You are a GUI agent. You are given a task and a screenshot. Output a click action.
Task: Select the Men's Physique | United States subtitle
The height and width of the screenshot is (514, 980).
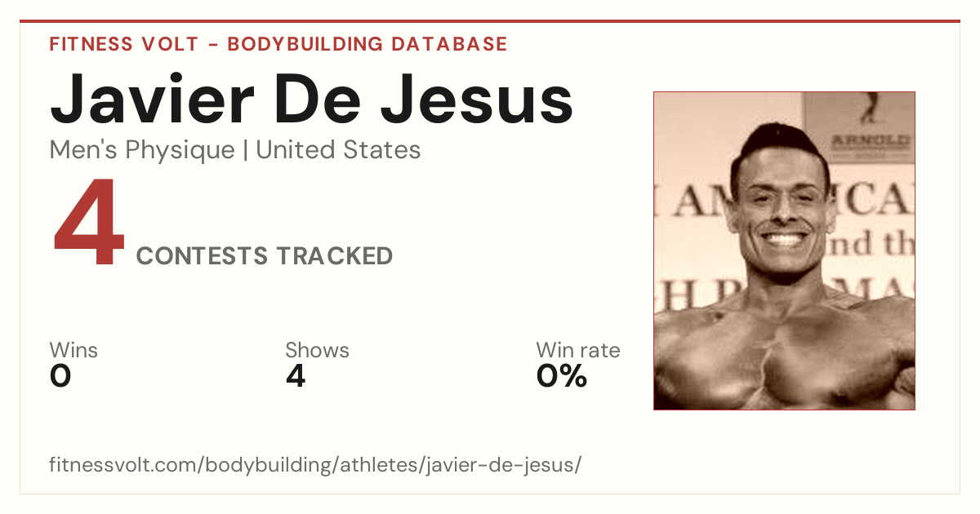235,150
